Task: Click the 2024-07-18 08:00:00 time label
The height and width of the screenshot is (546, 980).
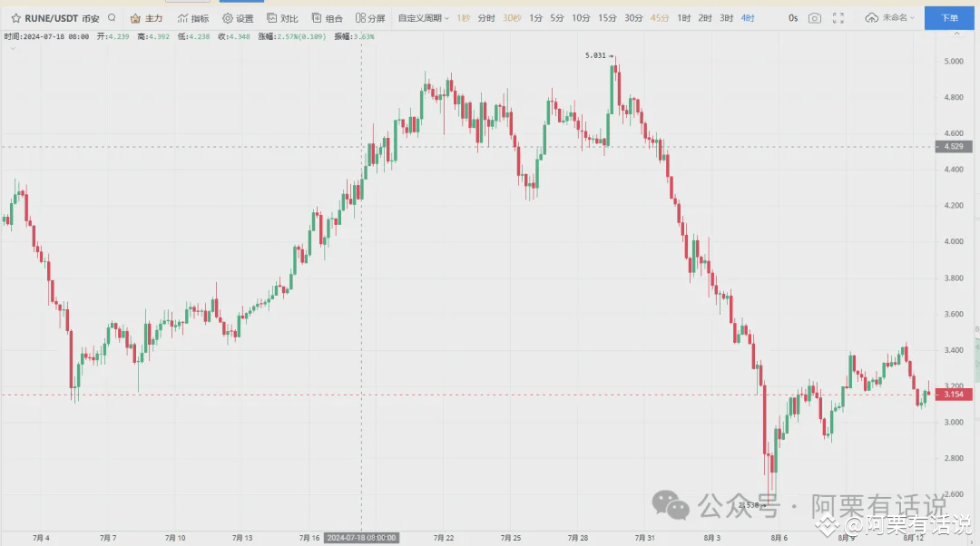Action: 361,538
